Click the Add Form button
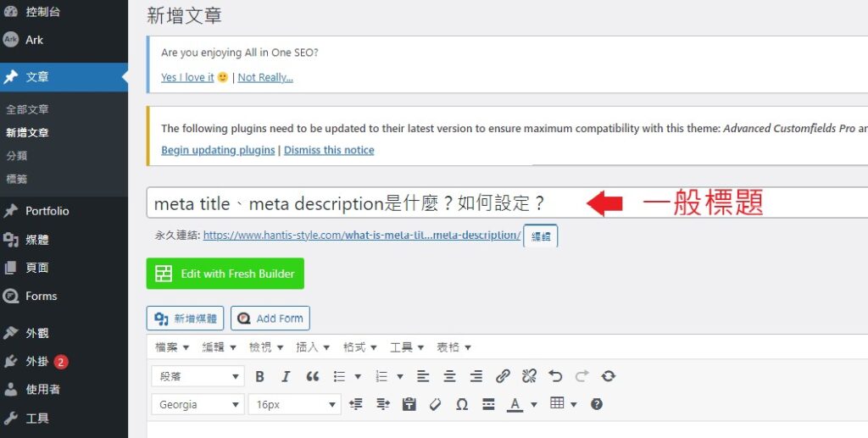The width and height of the screenshot is (868, 438). pos(270,318)
